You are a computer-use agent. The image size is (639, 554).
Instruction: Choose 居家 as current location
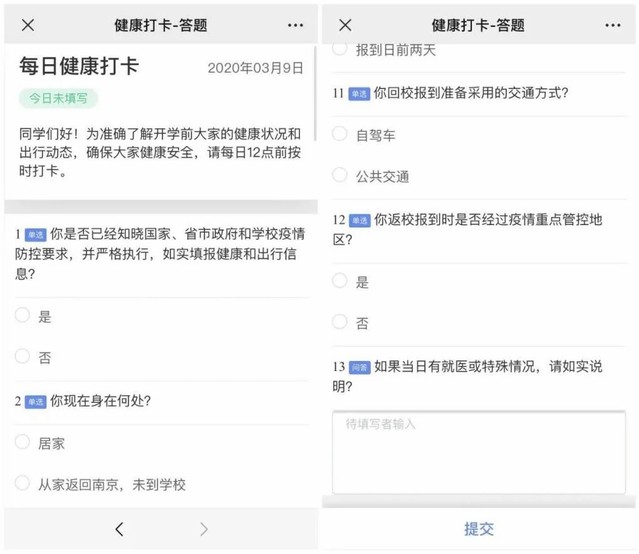tap(23, 442)
